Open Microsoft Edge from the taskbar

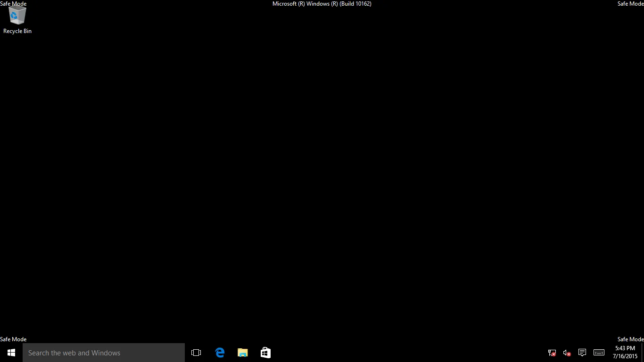pyautogui.click(x=220, y=352)
